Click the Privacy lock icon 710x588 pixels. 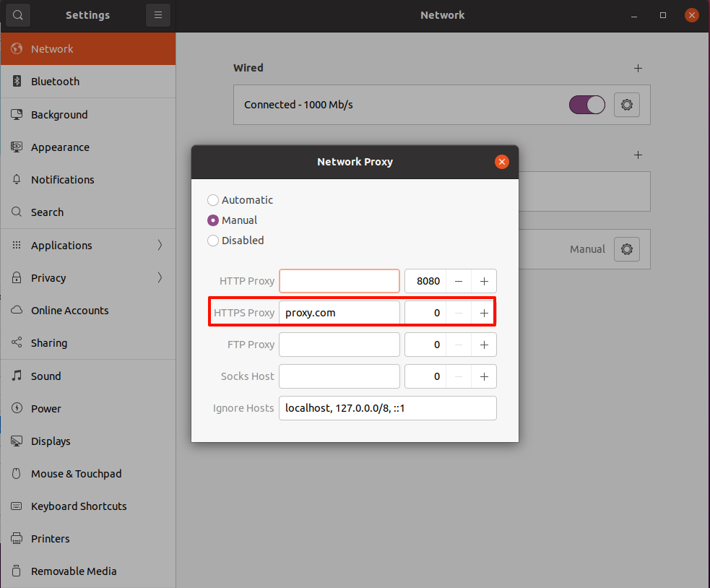click(17, 277)
